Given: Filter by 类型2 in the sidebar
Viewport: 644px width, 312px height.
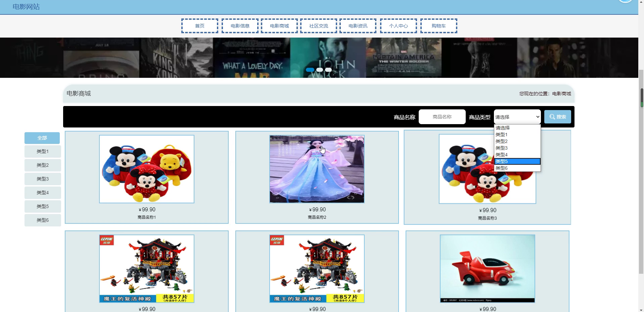Looking at the screenshot, I should click(x=43, y=165).
